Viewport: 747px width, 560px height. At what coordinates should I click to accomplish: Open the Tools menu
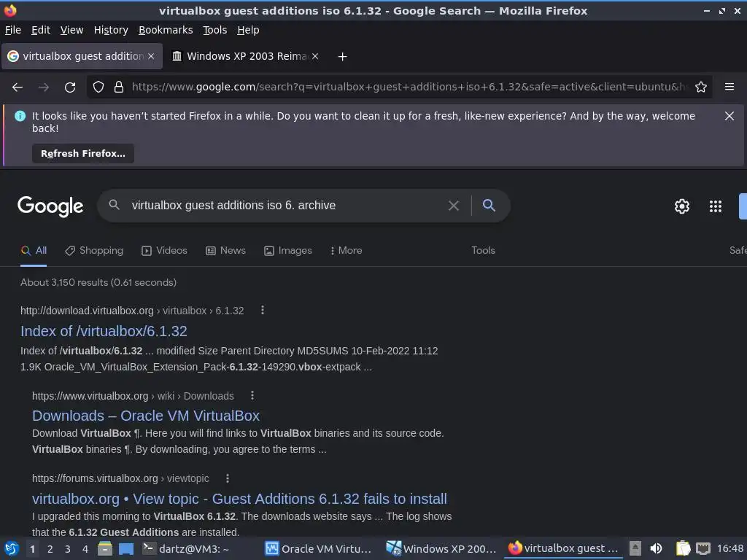(215, 30)
